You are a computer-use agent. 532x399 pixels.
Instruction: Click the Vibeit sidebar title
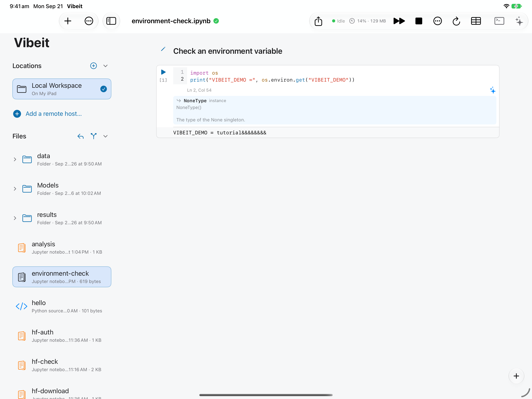[x=32, y=43]
